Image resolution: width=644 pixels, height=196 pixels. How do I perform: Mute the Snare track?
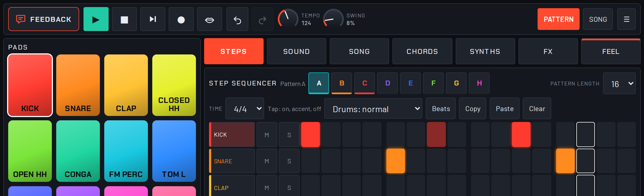coord(267,161)
